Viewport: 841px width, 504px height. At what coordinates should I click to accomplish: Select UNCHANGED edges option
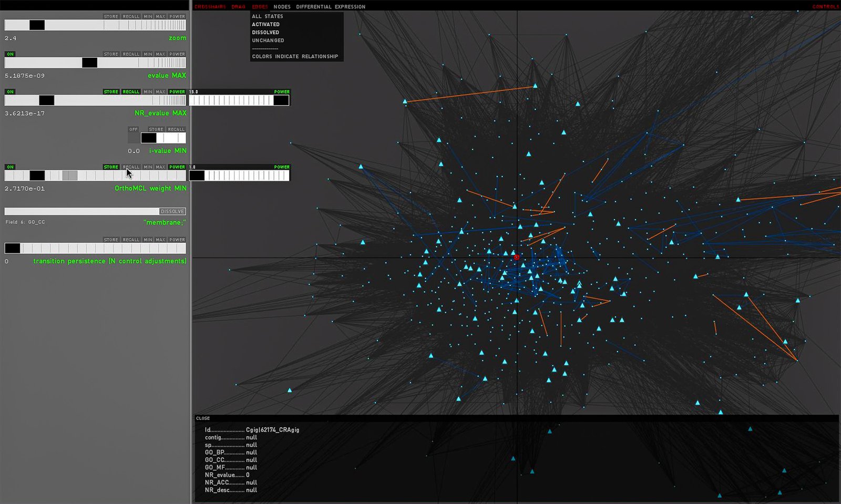tap(268, 40)
